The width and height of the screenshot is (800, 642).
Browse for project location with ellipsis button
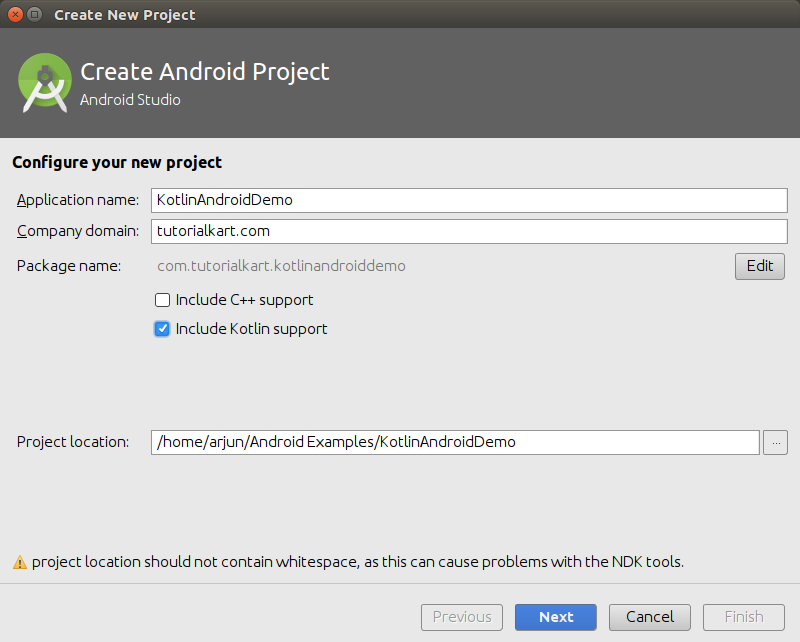click(776, 442)
